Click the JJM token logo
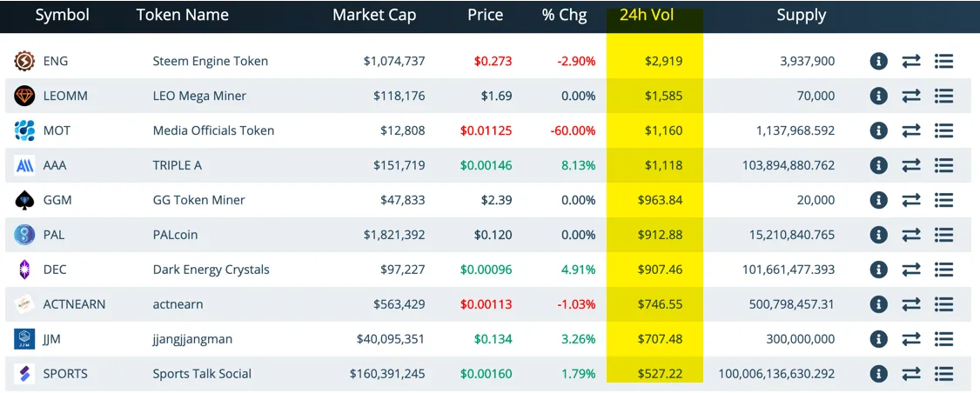Screen dimensions: 980x393 (x=24, y=339)
